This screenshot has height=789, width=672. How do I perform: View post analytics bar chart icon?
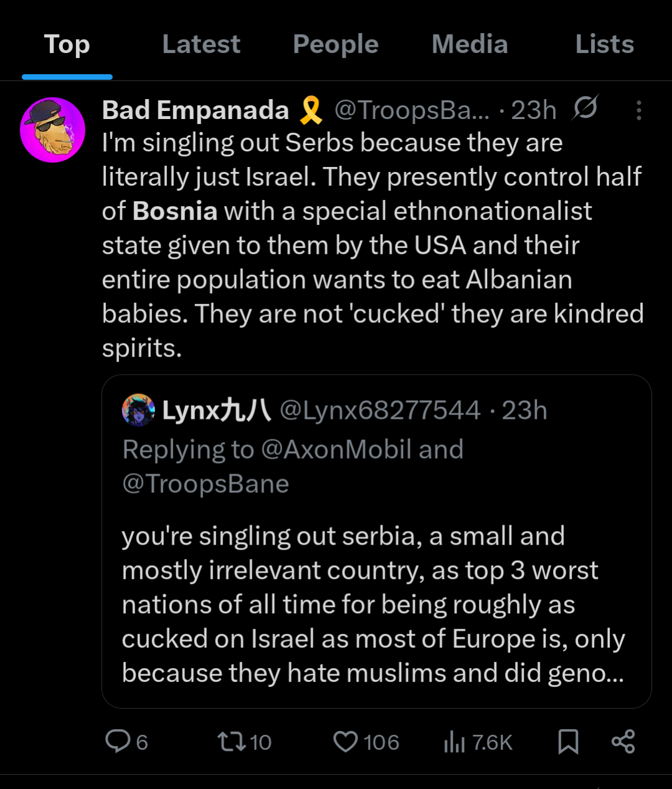pyautogui.click(x=455, y=742)
